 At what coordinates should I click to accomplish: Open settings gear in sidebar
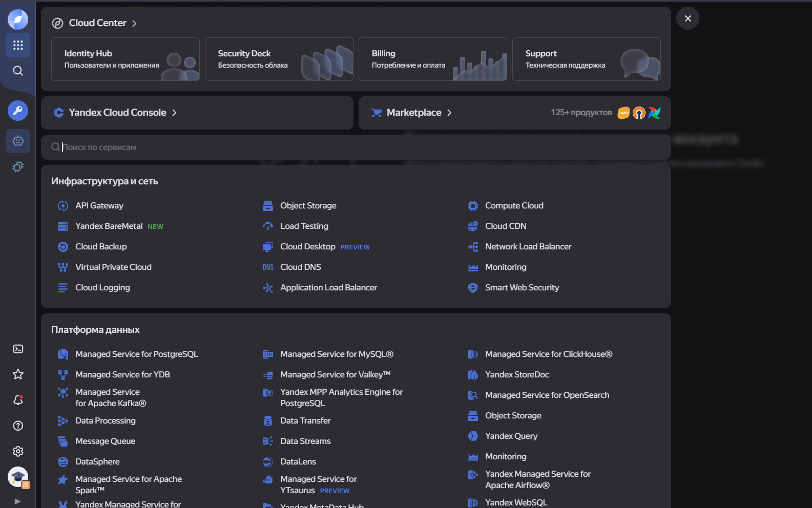(x=18, y=451)
